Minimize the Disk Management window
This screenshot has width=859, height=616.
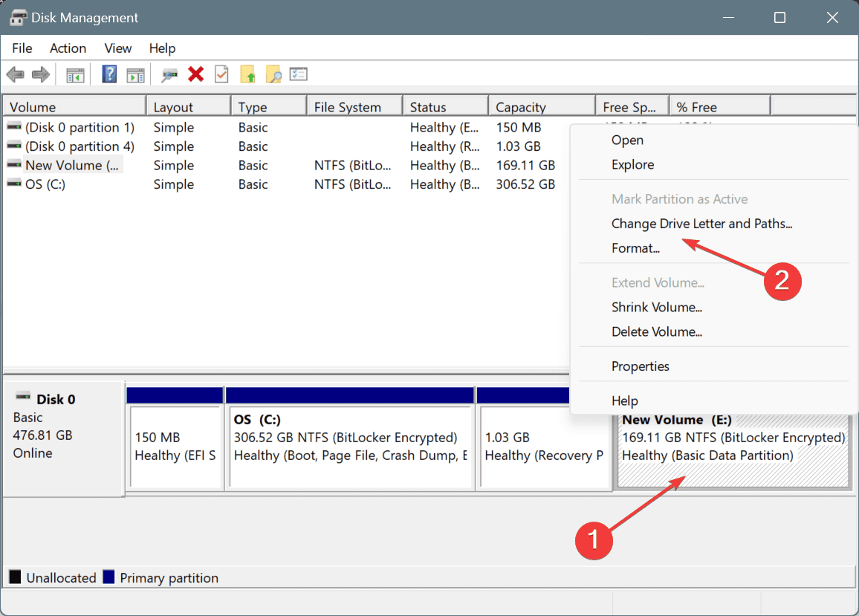point(728,18)
